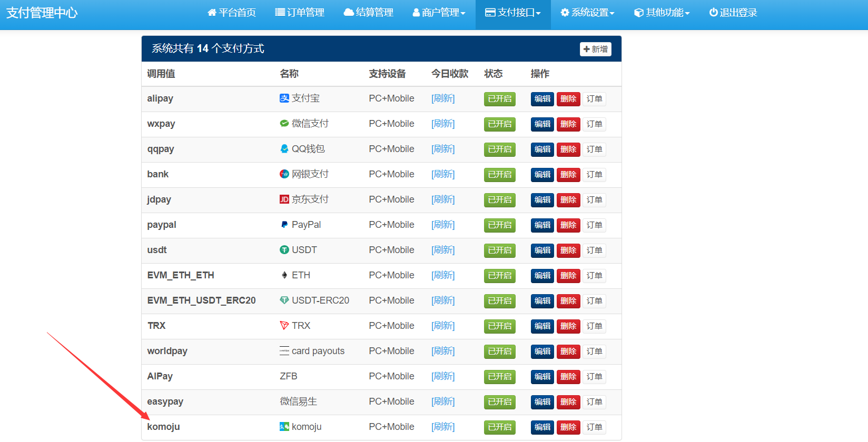Expand the 商户管理 dropdown menu
This screenshot has width=868, height=442.
[439, 13]
